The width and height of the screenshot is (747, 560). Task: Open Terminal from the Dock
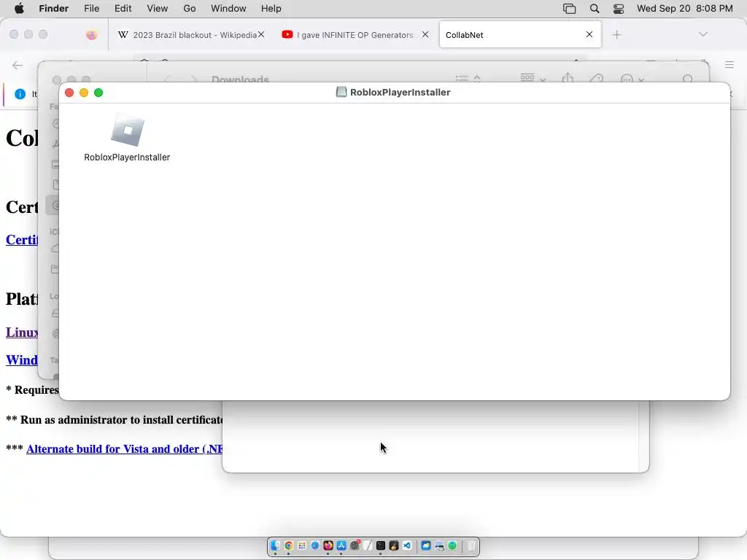[x=381, y=545]
